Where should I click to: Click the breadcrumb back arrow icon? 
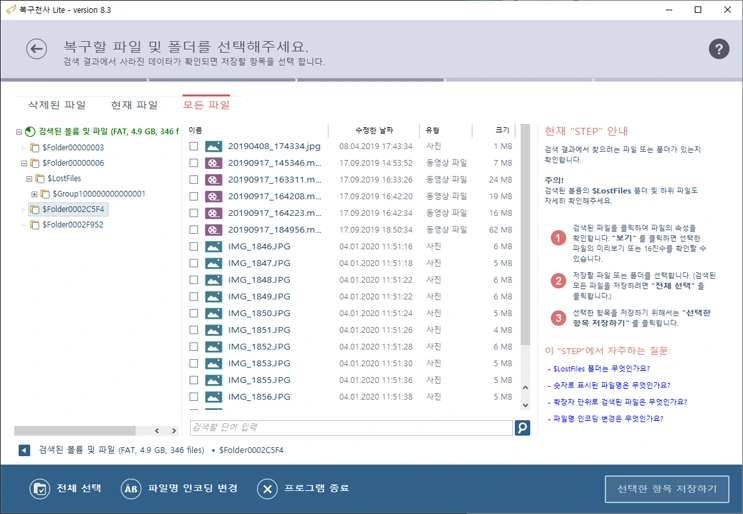24,450
